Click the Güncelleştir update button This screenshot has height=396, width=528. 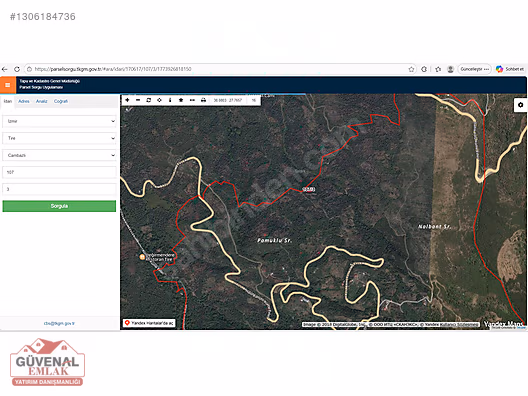pyautogui.click(x=474, y=69)
